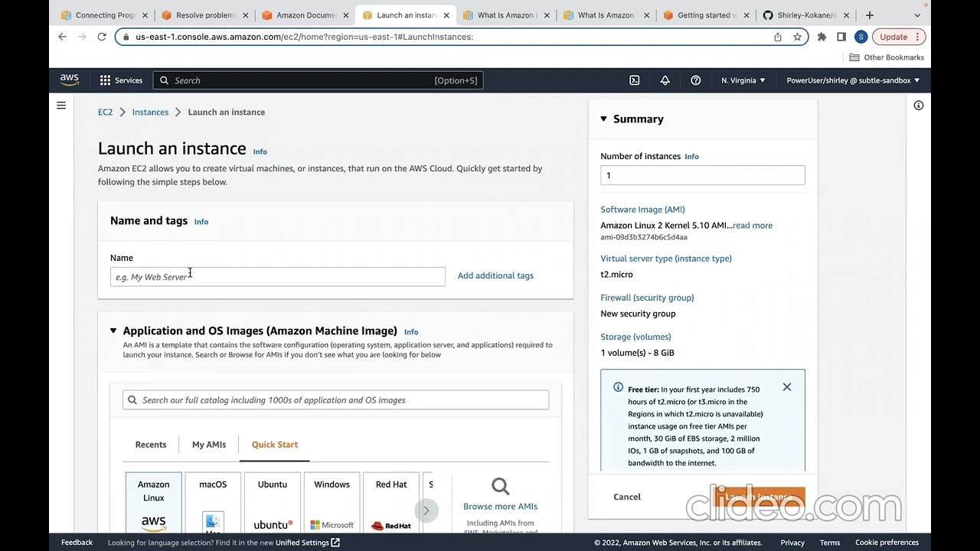Switch to the My AMIs tab
The width and height of the screenshot is (980, 551).
click(x=209, y=445)
